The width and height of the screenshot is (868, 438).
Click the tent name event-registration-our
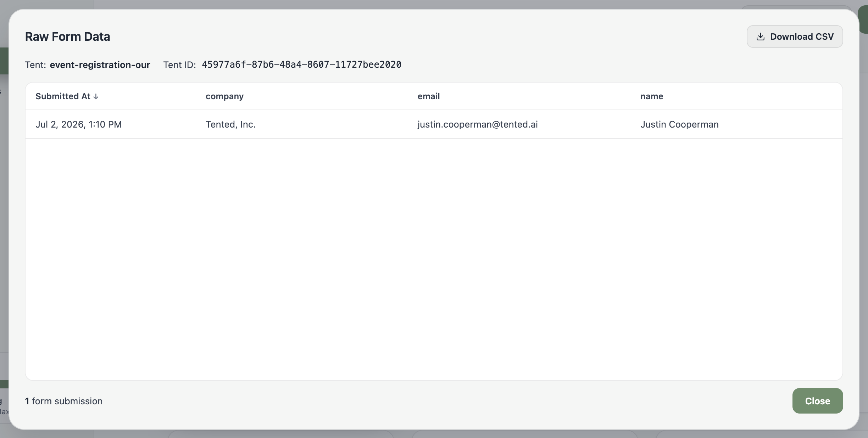pyautogui.click(x=100, y=65)
